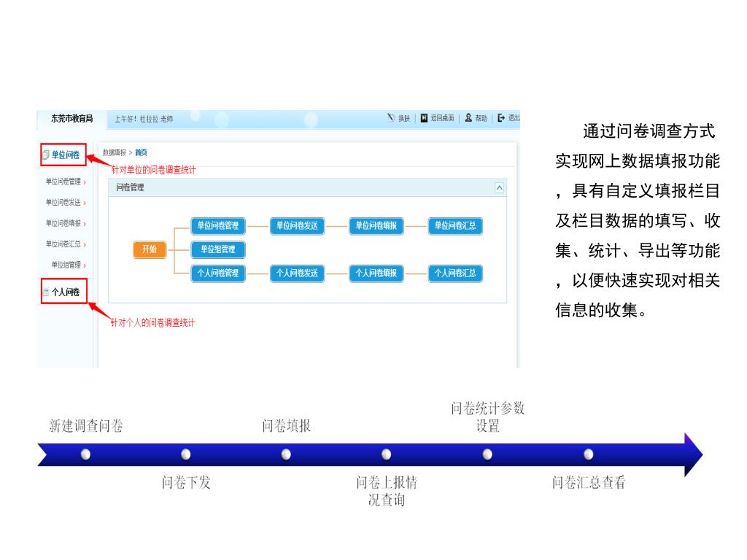The width and height of the screenshot is (747, 560).
Task: Click the blue 个人问卷汇总 flow button
Action: (455, 273)
